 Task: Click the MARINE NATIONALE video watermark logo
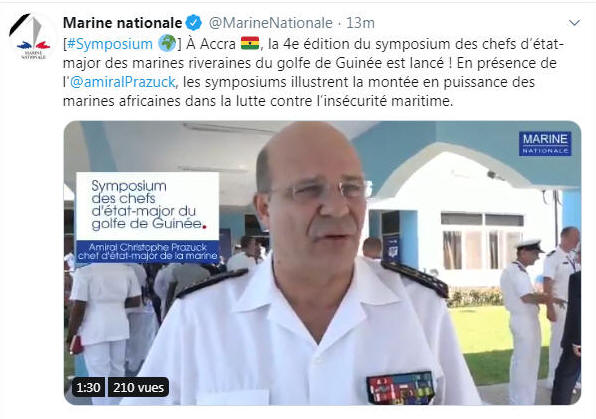click(545, 143)
